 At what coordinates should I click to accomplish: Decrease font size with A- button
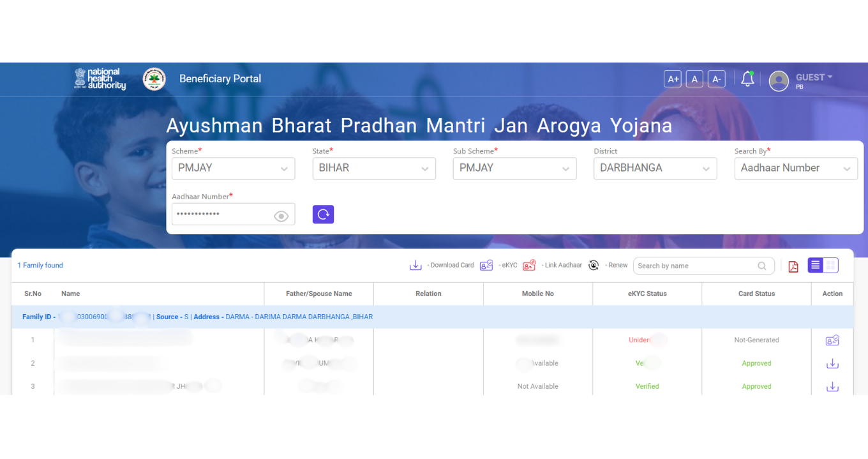click(716, 79)
